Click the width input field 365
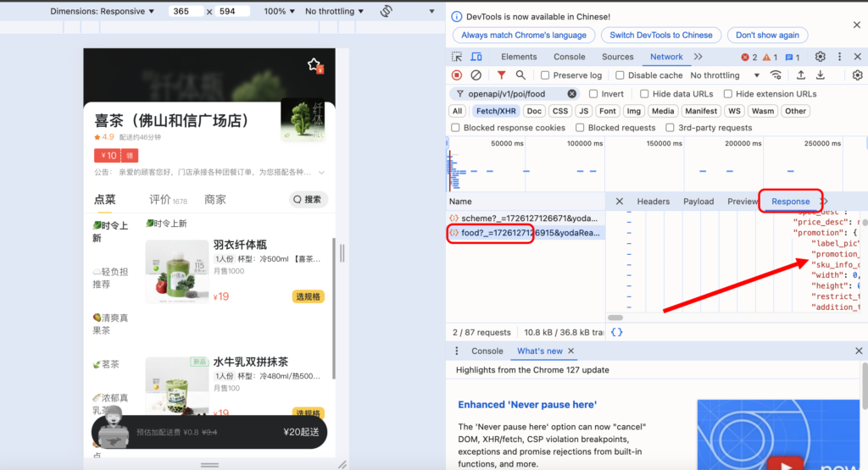 186,11
